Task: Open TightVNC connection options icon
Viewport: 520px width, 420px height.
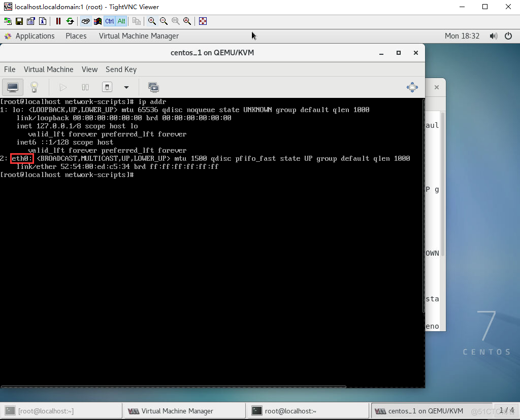Action: click(x=31, y=21)
